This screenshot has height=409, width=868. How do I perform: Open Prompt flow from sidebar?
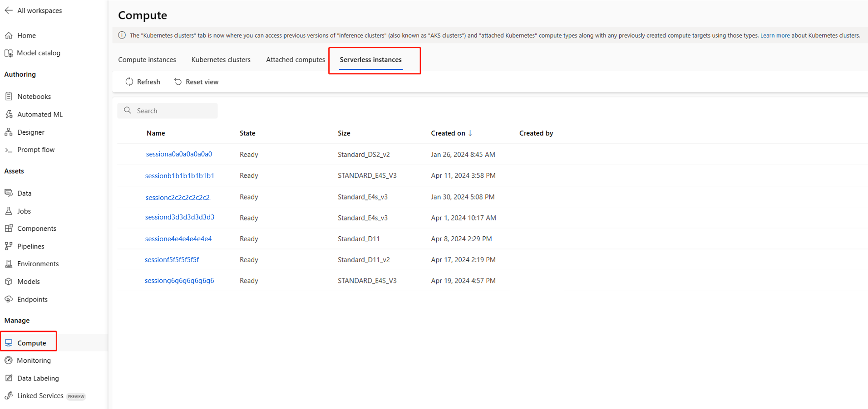point(36,150)
